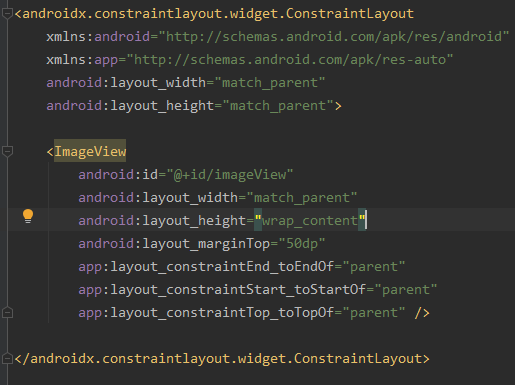Screen dimensions: 515x385
Task: Collapse the ImageView tag fold marker
Action: (x=7, y=151)
